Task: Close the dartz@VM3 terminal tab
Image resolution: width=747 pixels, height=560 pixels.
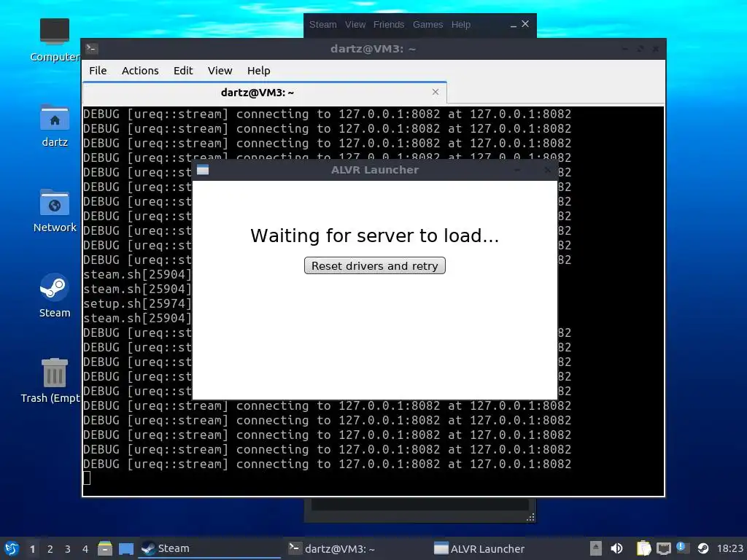Action: click(435, 92)
